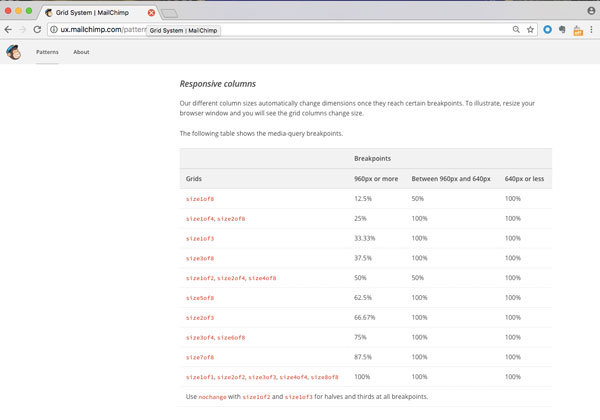This screenshot has width=600, height=420.
Task: Click the size1of3 code in the table's first column
Action: tap(200, 239)
